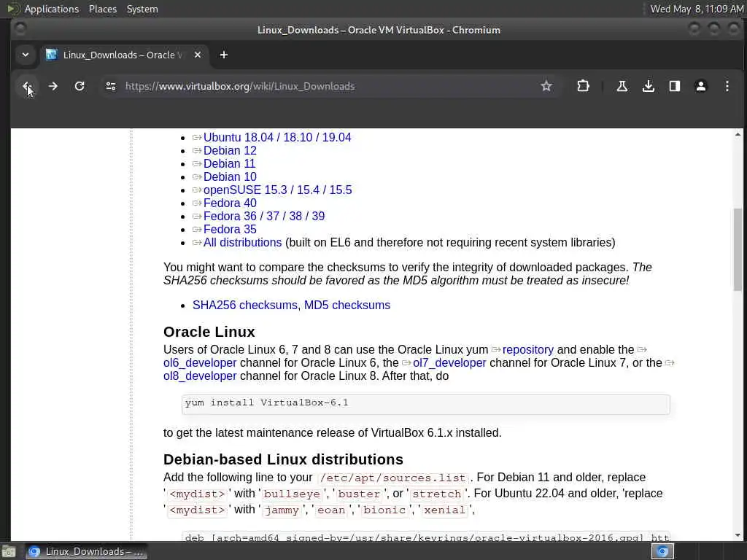Click the scrollbar up arrow

coord(738,135)
